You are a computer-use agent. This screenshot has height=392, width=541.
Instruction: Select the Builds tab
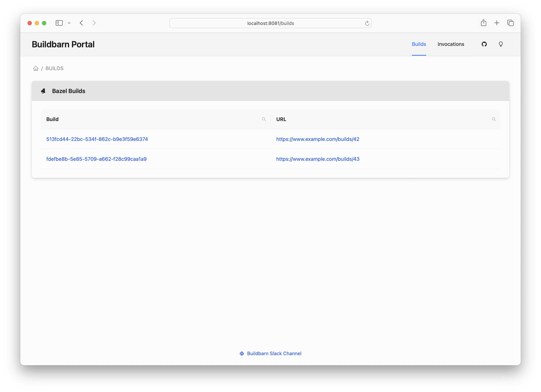tap(419, 44)
